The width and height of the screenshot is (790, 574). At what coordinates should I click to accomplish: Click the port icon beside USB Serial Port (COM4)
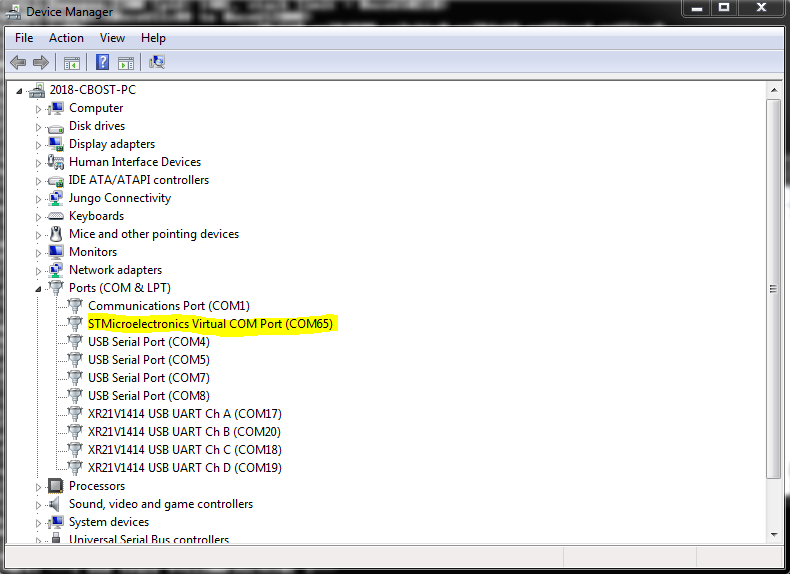(x=75, y=342)
